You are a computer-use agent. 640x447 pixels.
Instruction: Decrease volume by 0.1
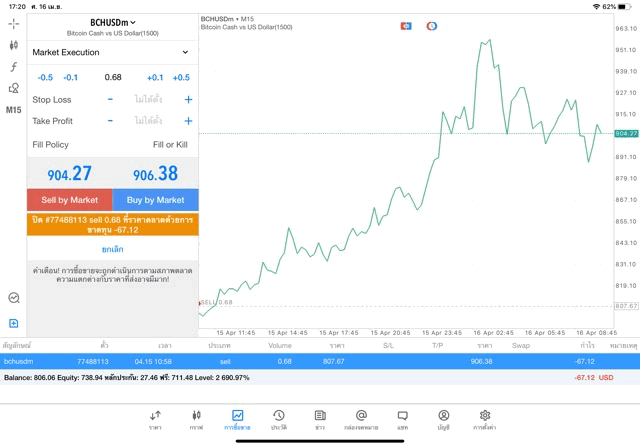pyautogui.click(x=71, y=78)
